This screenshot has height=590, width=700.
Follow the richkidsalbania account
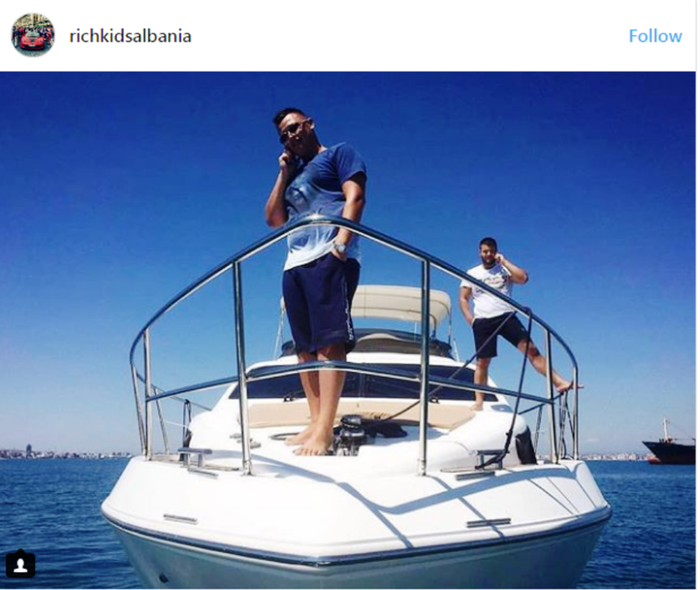click(x=655, y=36)
